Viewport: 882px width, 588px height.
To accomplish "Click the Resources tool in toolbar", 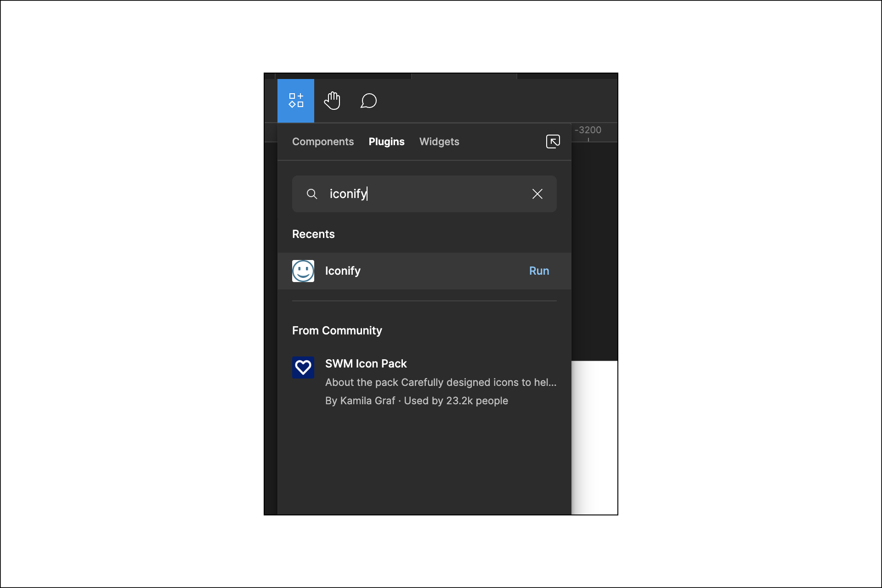I will [295, 101].
